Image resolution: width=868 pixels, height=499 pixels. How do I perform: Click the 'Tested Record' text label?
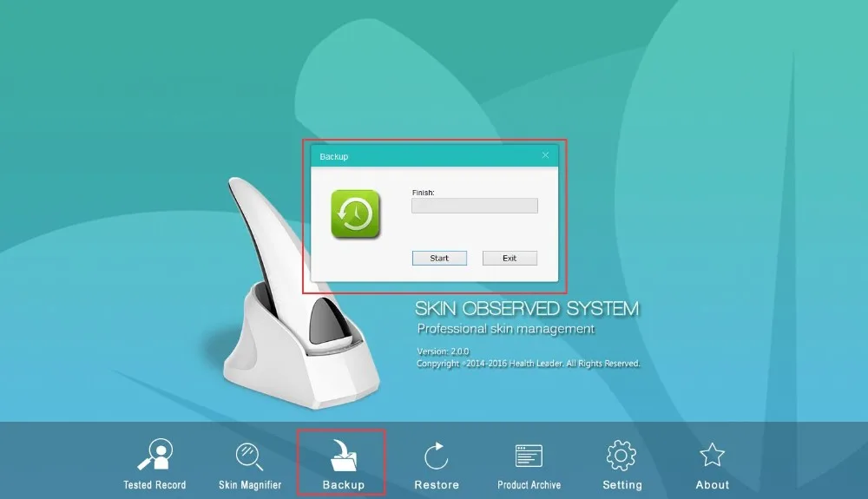click(155, 485)
